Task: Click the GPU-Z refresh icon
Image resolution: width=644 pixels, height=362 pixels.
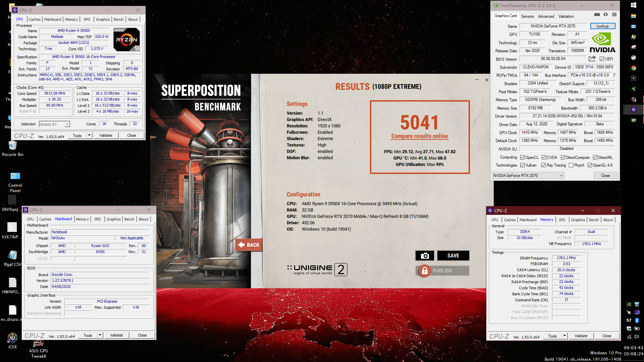Action: (605, 15)
